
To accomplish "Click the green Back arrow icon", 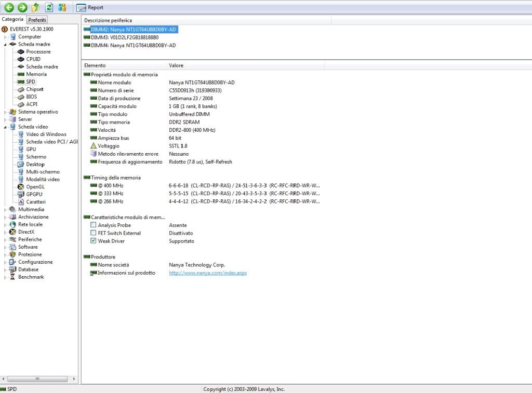I will 9,7.
